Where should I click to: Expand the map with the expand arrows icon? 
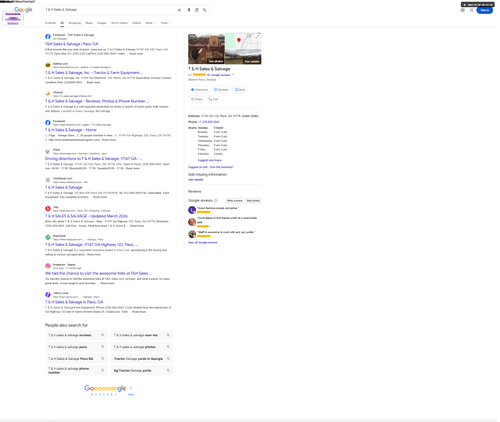click(x=257, y=37)
